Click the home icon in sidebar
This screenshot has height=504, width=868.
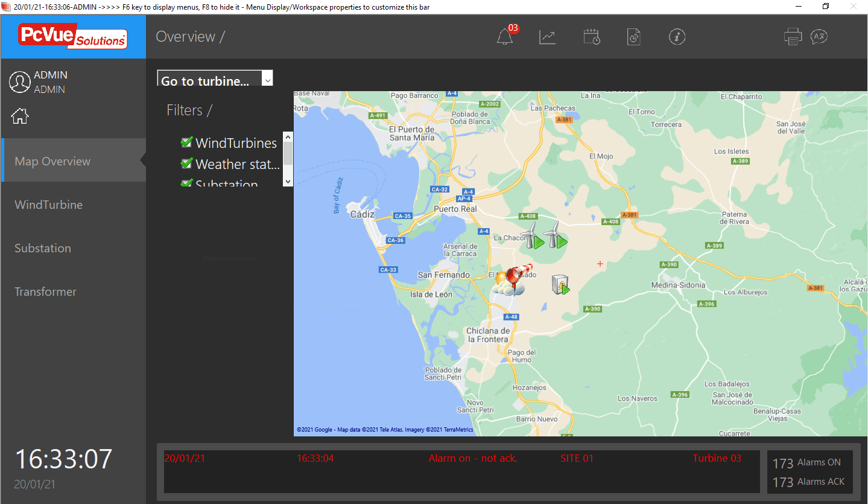[20, 116]
